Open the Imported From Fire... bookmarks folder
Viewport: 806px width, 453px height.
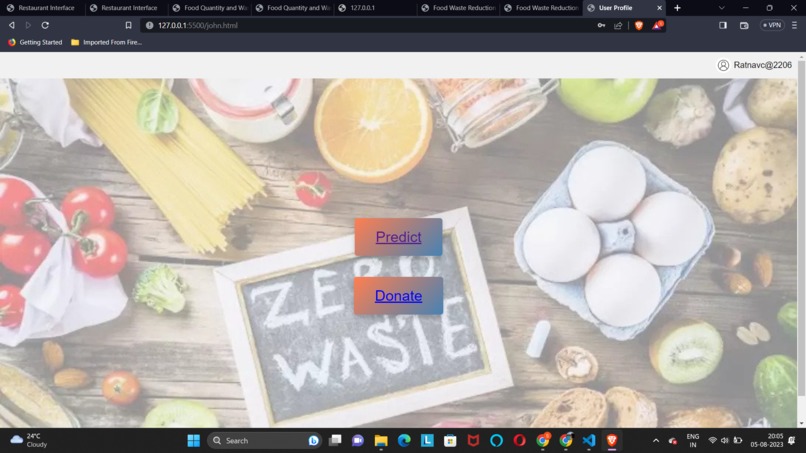[106, 42]
